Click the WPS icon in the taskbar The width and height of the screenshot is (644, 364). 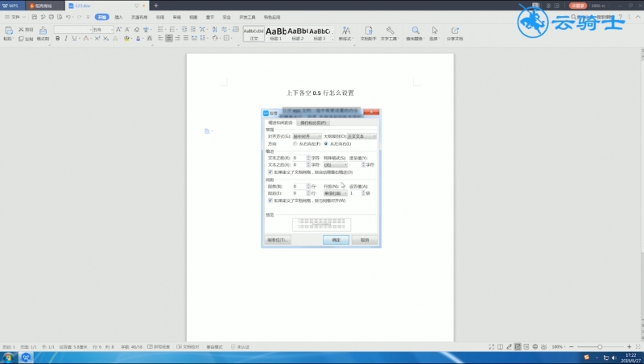26,358
